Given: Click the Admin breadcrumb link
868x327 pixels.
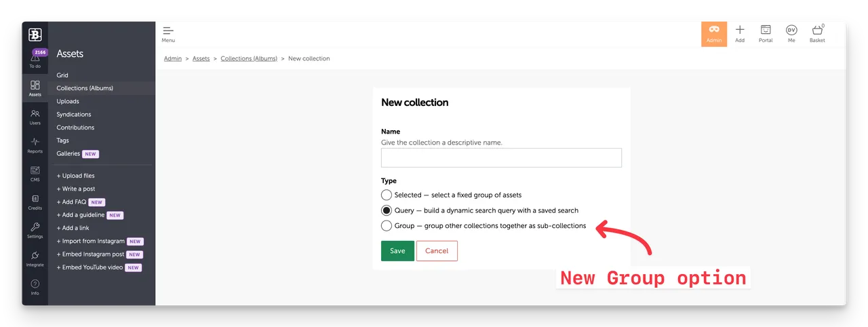Looking at the screenshot, I should (x=173, y=58).
